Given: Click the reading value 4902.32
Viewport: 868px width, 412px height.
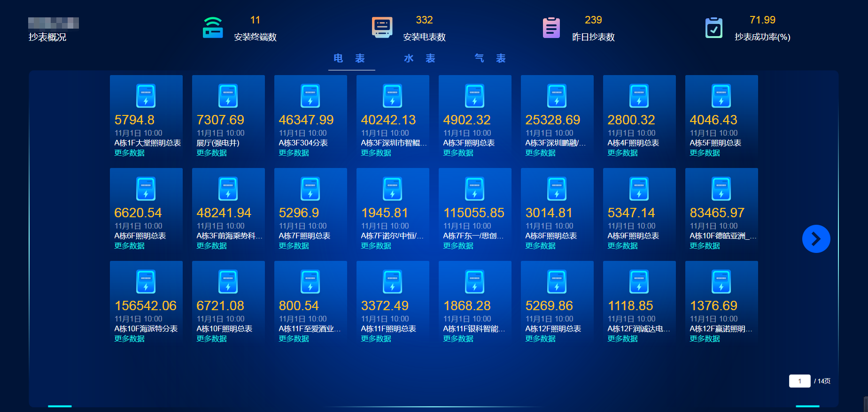Looking at the screenshot, I should [467, 120].
